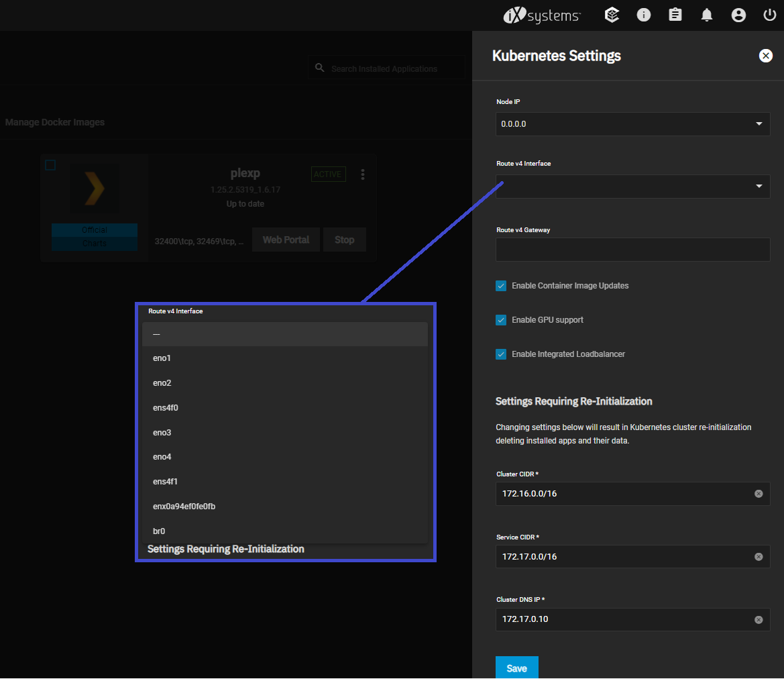Choose ens4f0 interface option
Image resolution: width=784 pixels, height=679 pixels.
point(285,408)
